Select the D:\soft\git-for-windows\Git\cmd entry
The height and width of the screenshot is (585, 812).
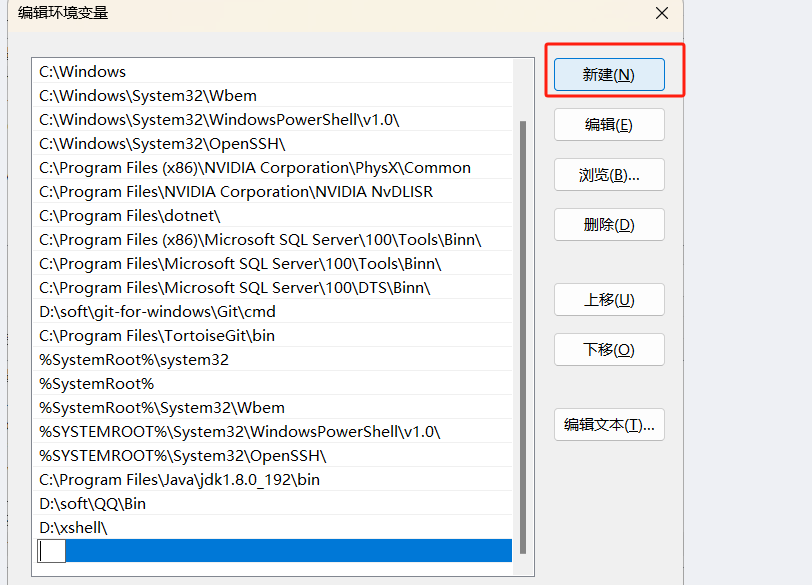point(157,312)
